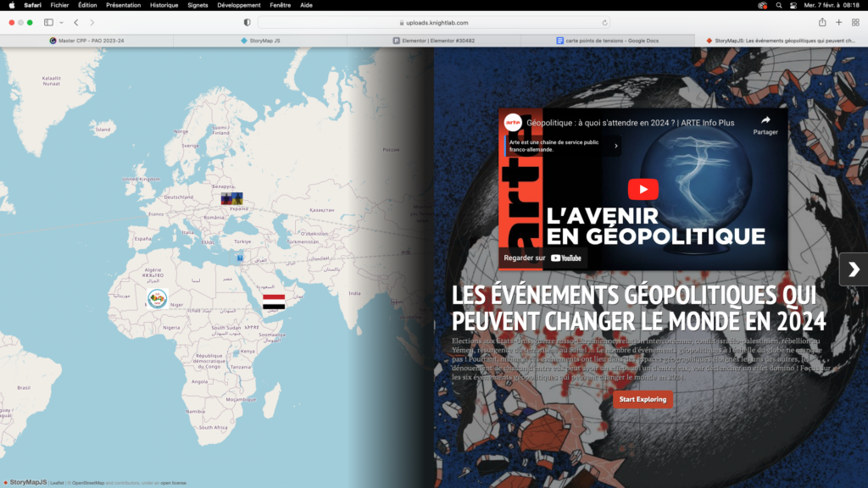Open the Safari share menu

(x=822, y=22)
